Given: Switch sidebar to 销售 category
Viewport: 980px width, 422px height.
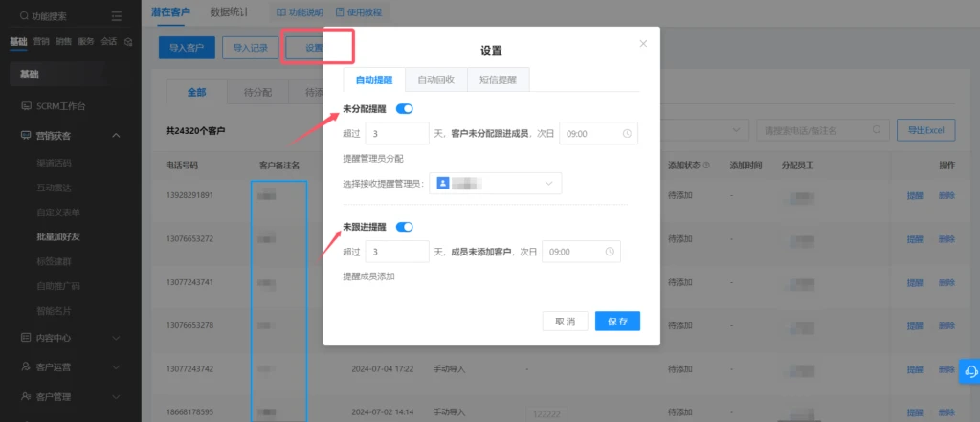Looking at the screenshot, I should tap(64, 42).
